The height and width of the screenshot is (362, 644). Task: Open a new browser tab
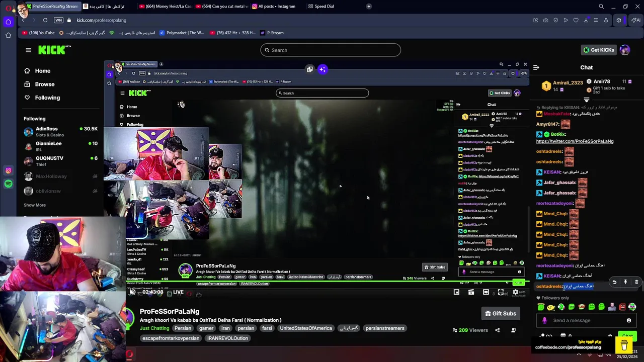369,7
